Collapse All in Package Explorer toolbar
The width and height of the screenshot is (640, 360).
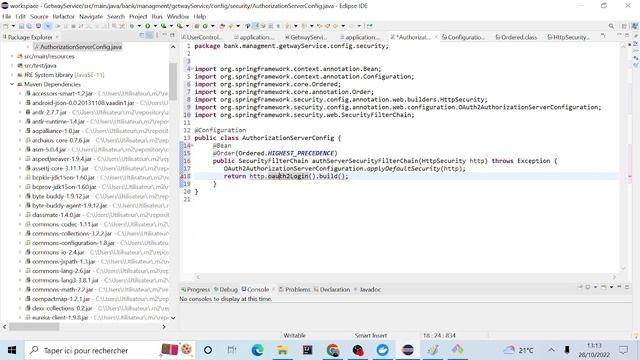pyautogui.click(x=142, y=35)
